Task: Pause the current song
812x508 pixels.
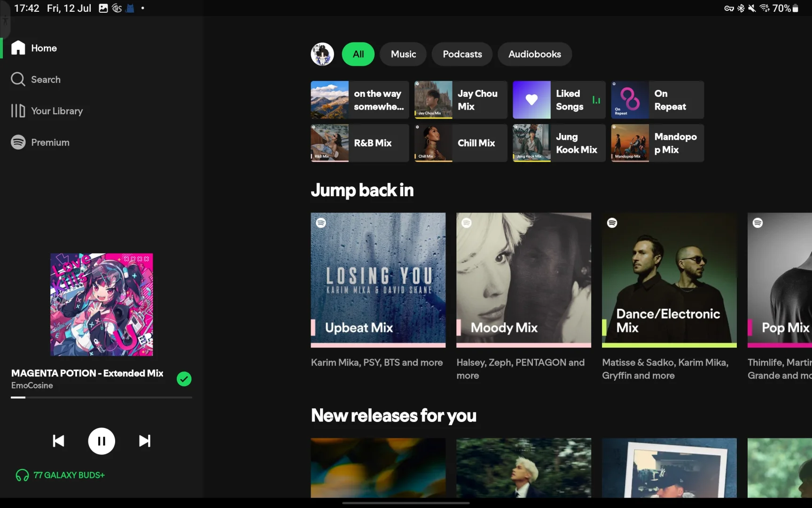Action: (x=101, y=441)
